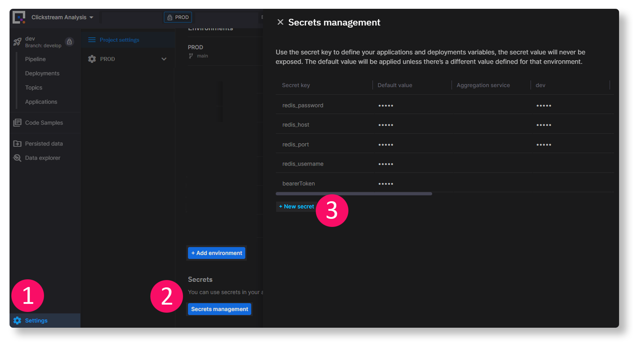Viewport: 644px width, 353px height.
Task: Click the dev environment rocket icon
Action: pos(17,42)
